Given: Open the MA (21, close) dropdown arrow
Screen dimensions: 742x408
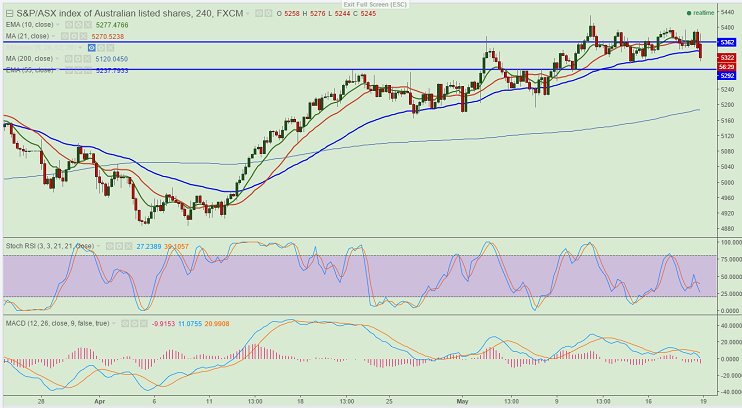Looking at the screenshot, I should (53, 36).
